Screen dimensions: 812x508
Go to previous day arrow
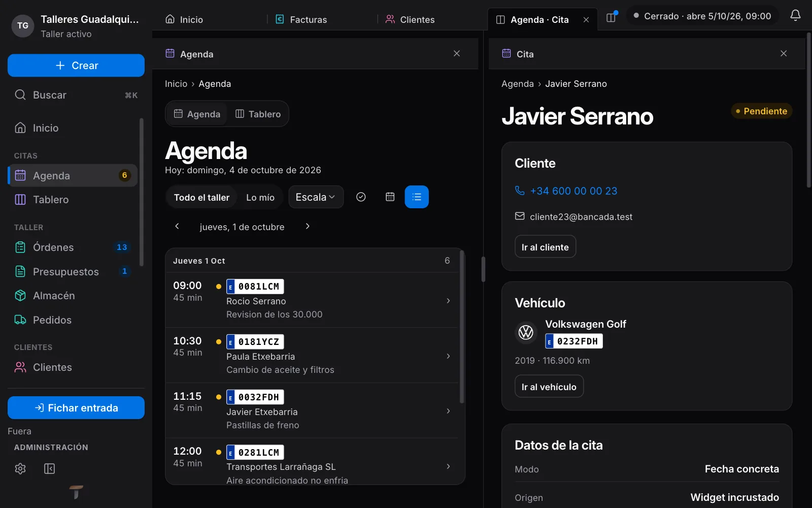tap(177, 227)
